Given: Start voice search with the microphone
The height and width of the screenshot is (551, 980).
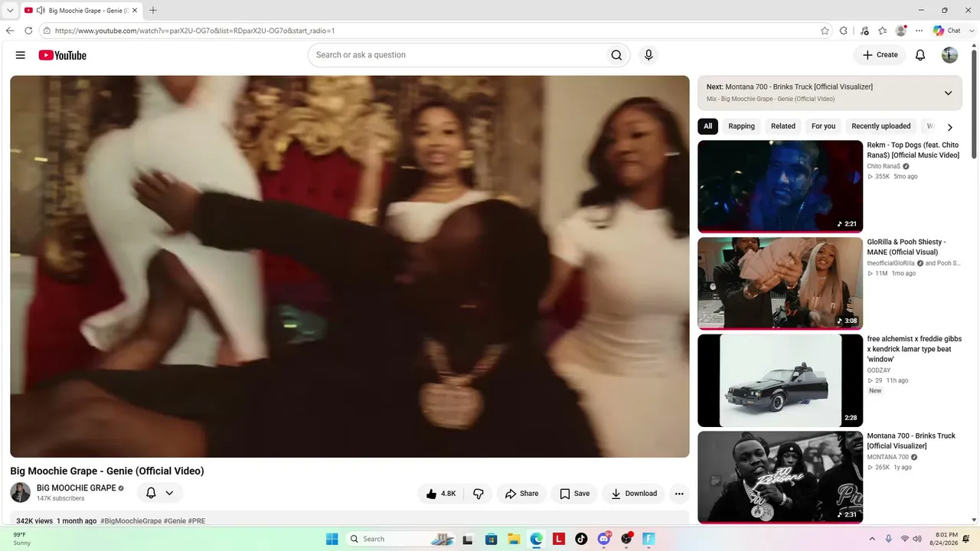Looking at the screenshot, I should click(648, 55).
